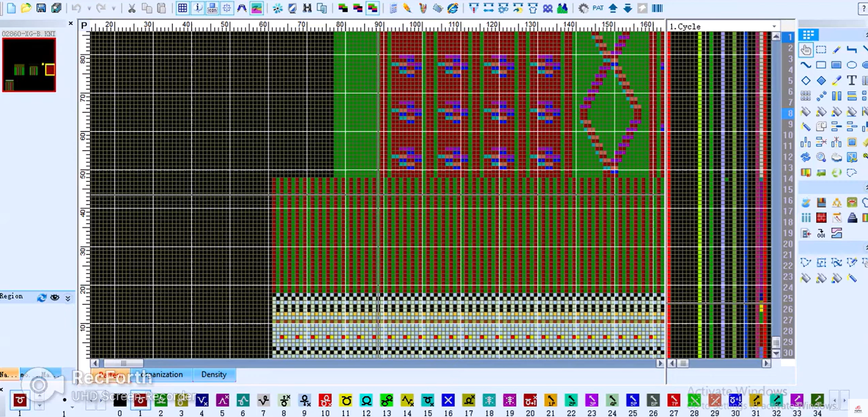Click the barcode stripes icon in toolbar
868x417 pixels.
point(657,8)
